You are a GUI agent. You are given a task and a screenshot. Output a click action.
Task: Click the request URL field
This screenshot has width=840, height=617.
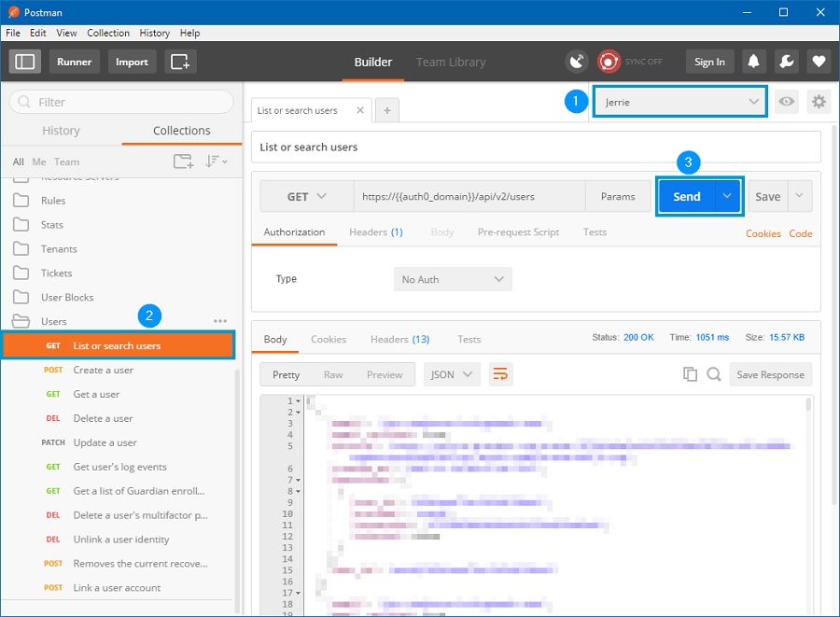pyautogui.click(x=469, y=197)
